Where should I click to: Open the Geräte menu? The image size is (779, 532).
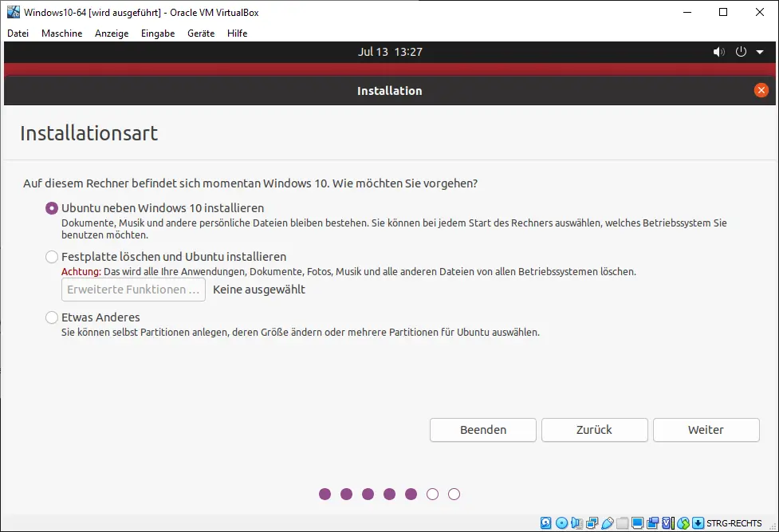[x=200, y=33]
